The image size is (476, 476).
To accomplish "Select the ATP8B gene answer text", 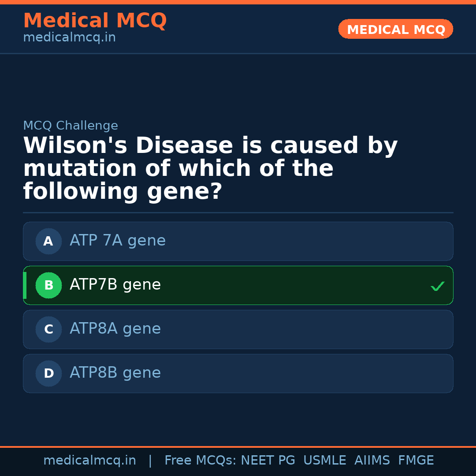I will tap(115, 373).
